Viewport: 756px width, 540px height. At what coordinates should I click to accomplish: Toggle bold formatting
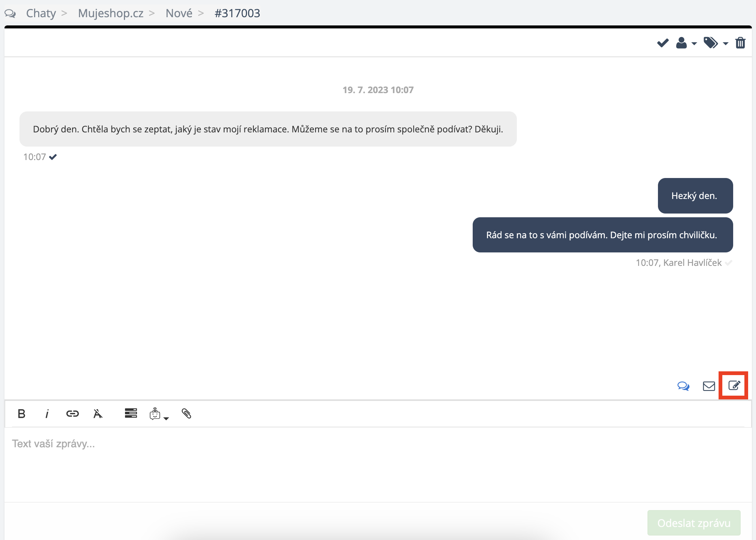[x=21, y=414]
